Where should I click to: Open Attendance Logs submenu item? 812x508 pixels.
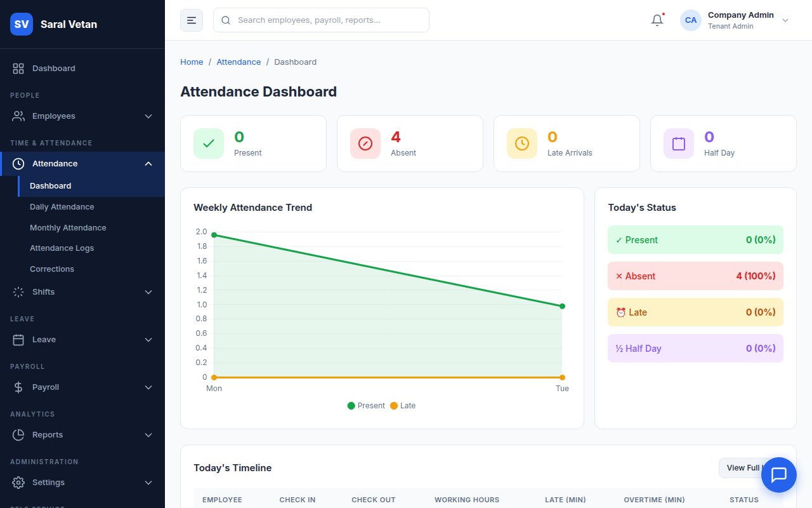(91, 248)
